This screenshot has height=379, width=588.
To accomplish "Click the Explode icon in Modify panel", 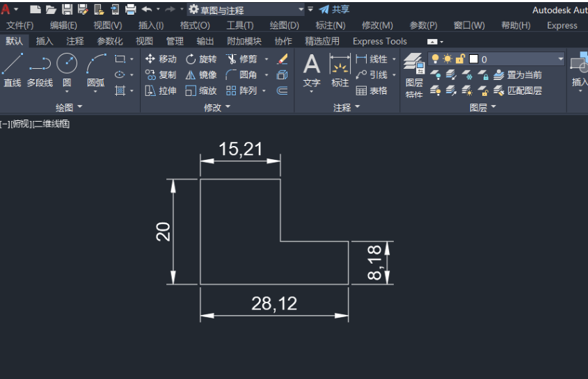I will coord(283,74).
